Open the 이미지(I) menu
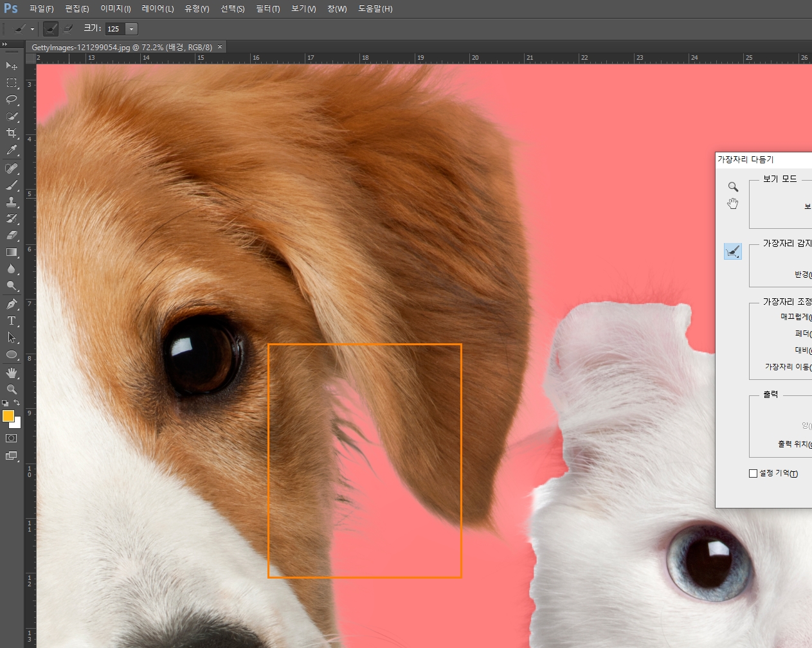Image resolution: width=812 pixels, height=648 pixels. pos(116,9)
